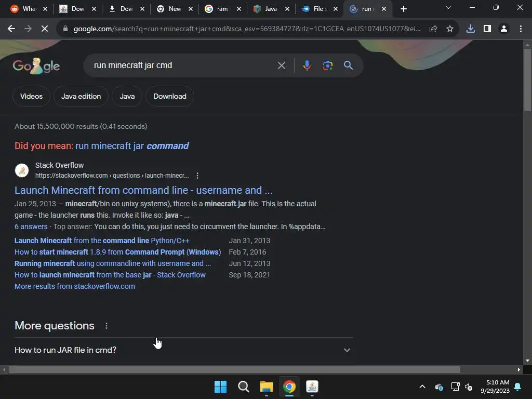Click muted volume tray icon
The image size is (532, 399).
click(469, 387)
